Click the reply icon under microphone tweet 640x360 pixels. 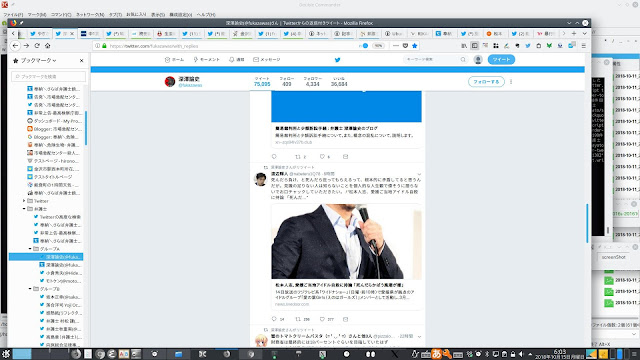tap(274, 319)
